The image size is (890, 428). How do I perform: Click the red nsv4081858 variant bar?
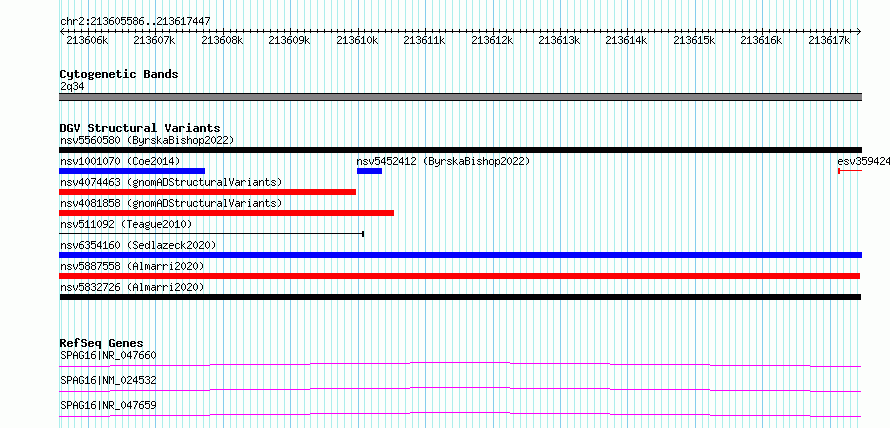pyautogui.click(x=226, y=213)
